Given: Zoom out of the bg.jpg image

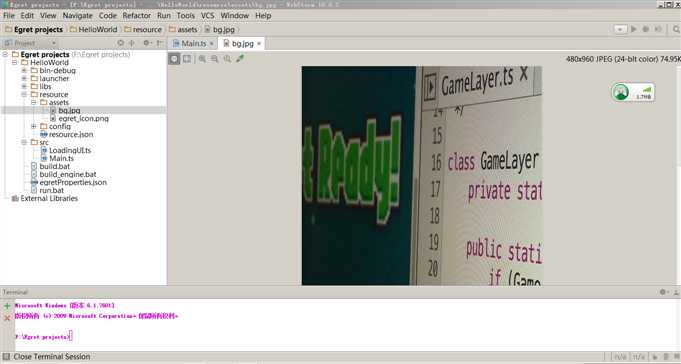Looking at the screenshot, I should click(x=215, y=59).
